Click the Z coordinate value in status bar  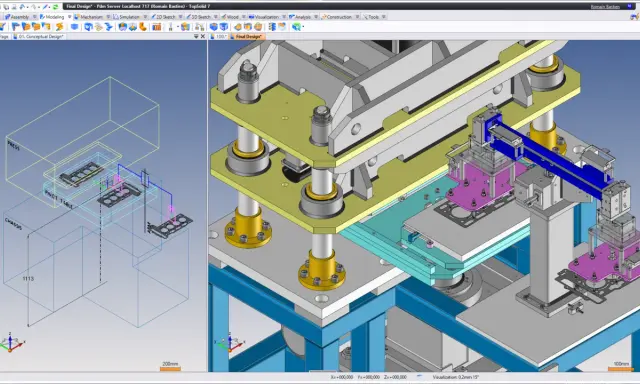coord(396,377)
